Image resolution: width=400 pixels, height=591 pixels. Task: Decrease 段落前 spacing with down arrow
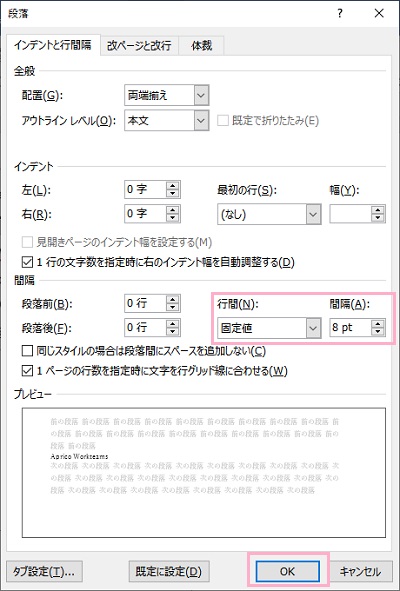[x=173, y=308]
